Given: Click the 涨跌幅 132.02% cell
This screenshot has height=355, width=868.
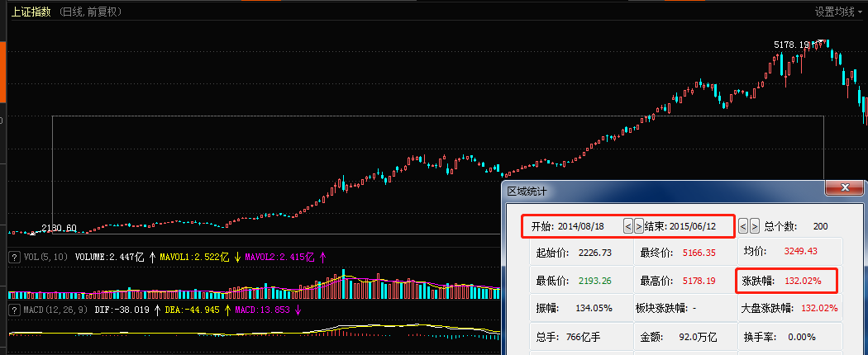Looking at the screenshot, I should [x=786, y=281].
